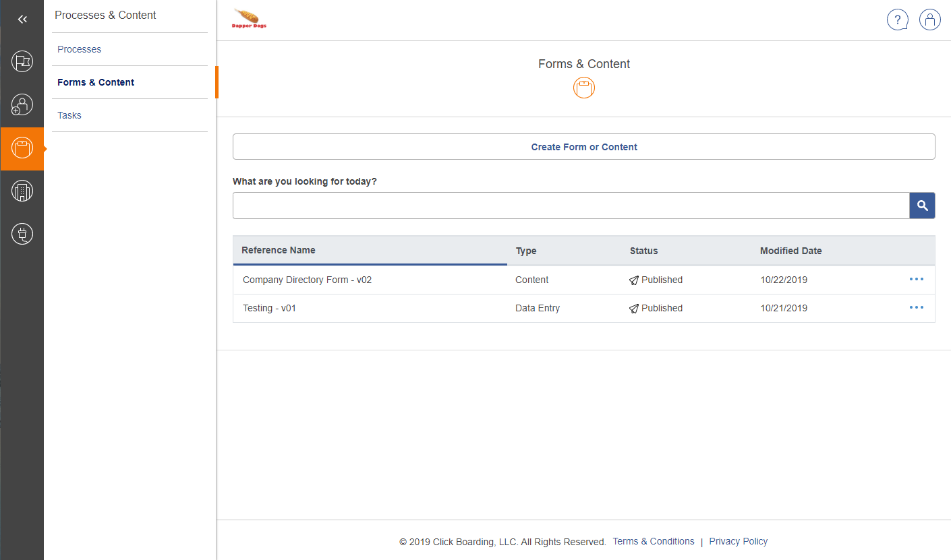Open actions menu for Testing - v01
The image size is (951, 560).
[x=916, y=307]
